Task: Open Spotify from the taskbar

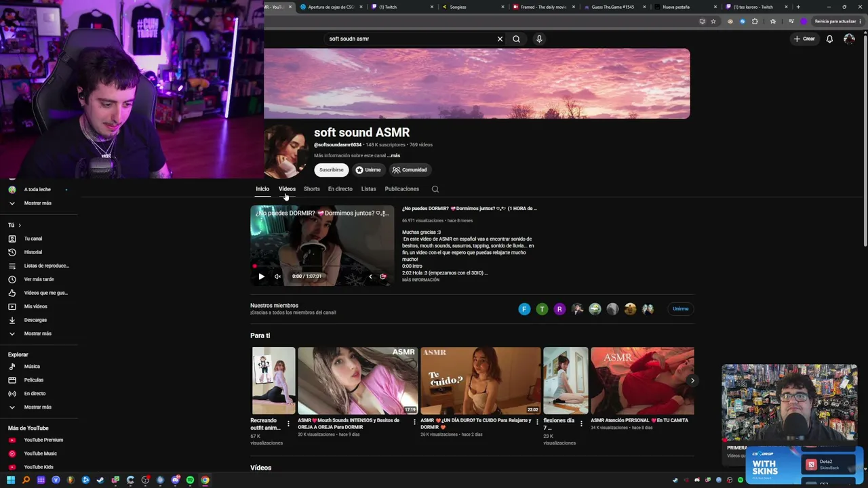Action: click(x=190, y=481)
